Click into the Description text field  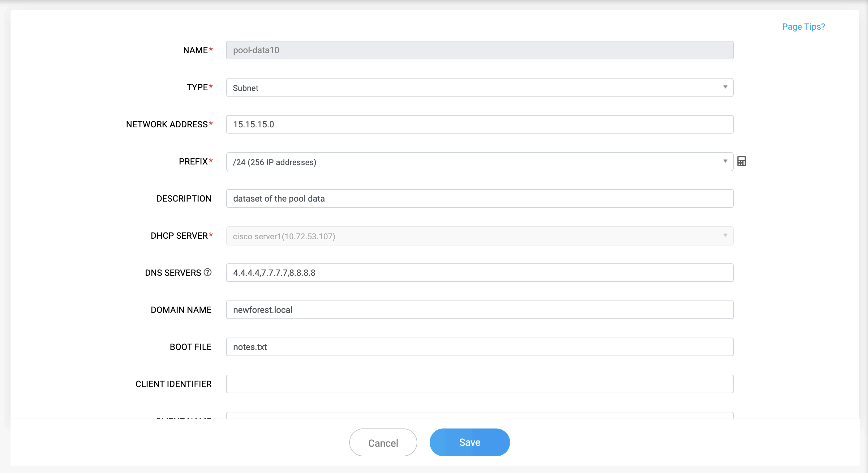[479, 198]
